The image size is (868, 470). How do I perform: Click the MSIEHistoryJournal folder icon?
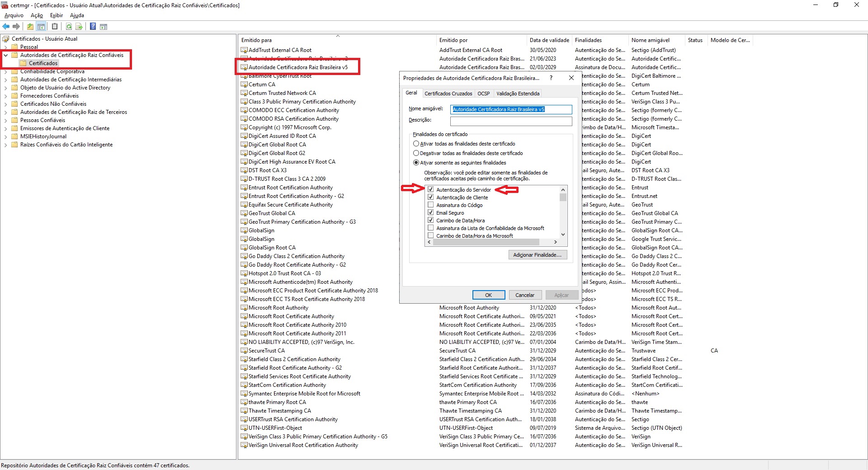[x=14, y=136]
